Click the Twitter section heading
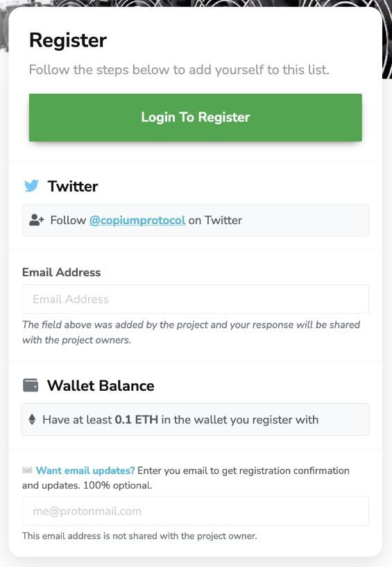 pos(73,186)
